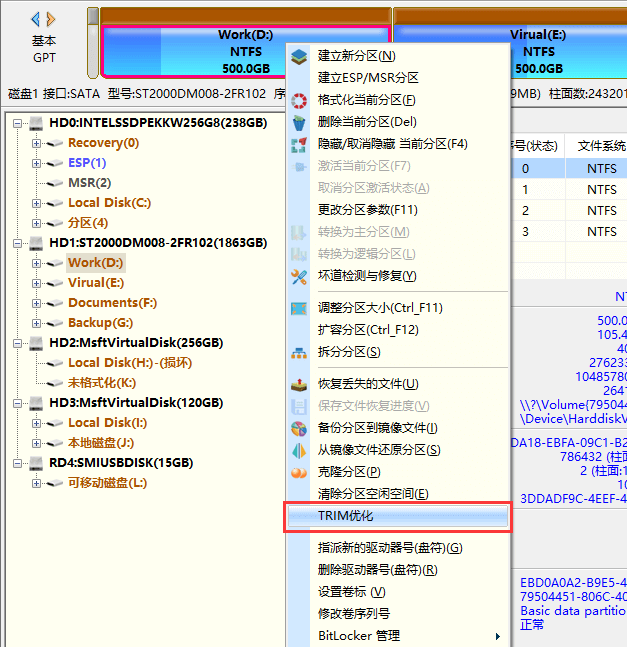Click the HD3 MsftVirtualDisk 120GB disk icon
Image resolution: width=627 pixels, height=647 pixels.
click(36, 403)
